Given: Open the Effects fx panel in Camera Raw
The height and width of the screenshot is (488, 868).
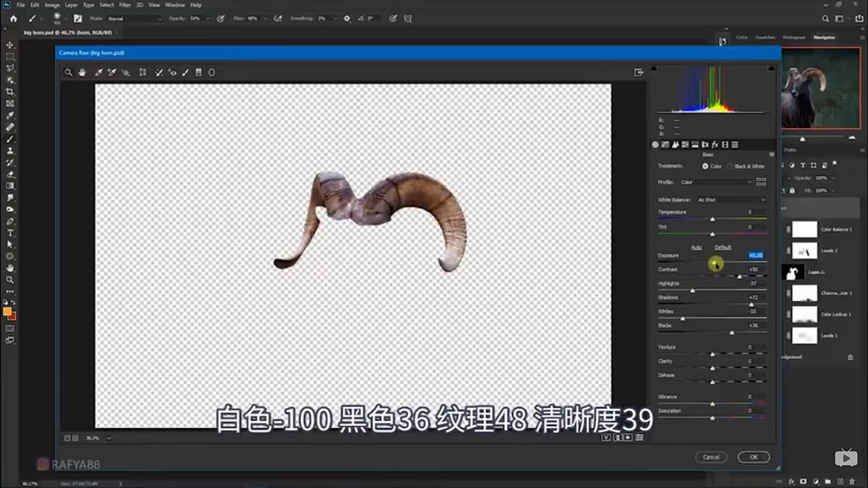Looking at the screenshot, I should click(x=715, y=145).
